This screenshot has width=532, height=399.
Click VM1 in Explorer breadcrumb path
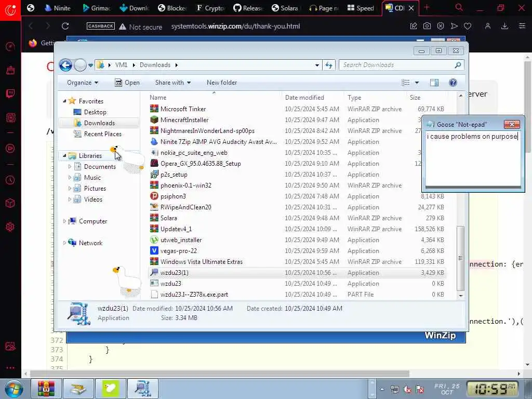click(x=121, y=65)
